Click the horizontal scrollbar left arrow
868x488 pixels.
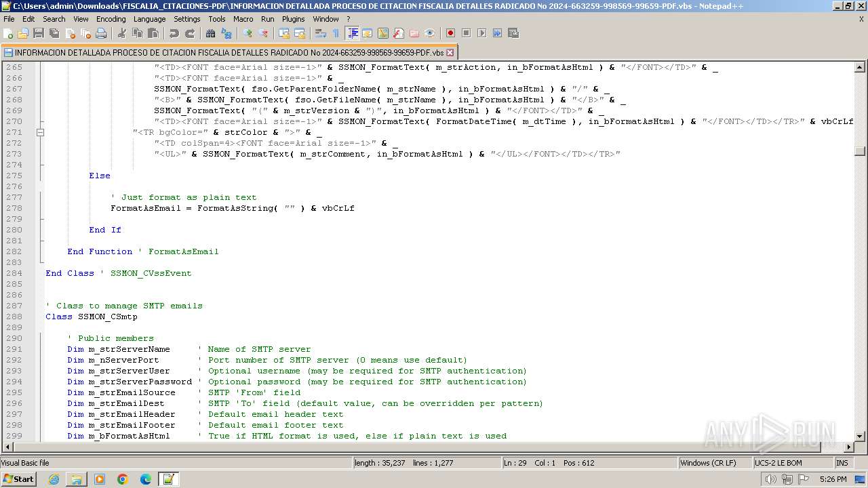6,447
